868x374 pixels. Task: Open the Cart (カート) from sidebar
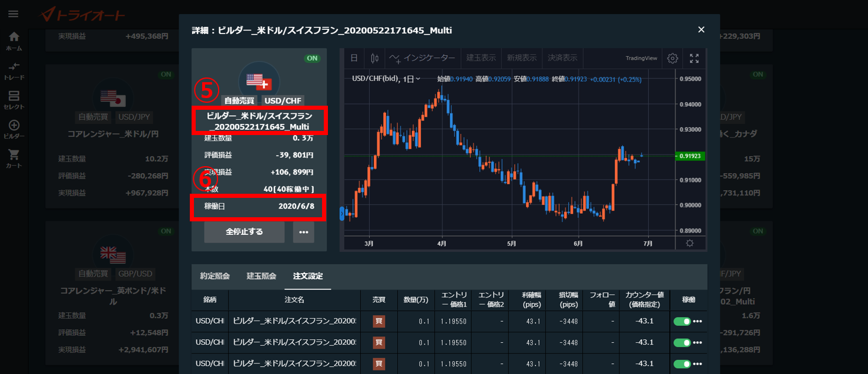tap(14, 159)
